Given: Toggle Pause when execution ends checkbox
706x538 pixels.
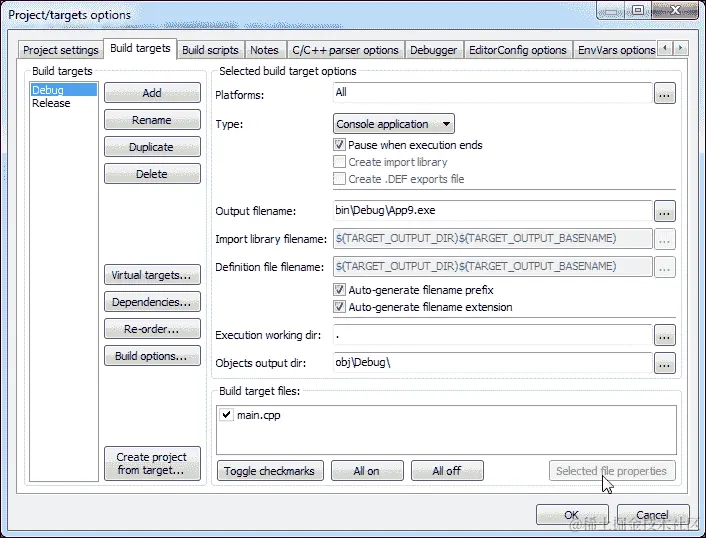Looking at the screenshot, I should (339, 145).
